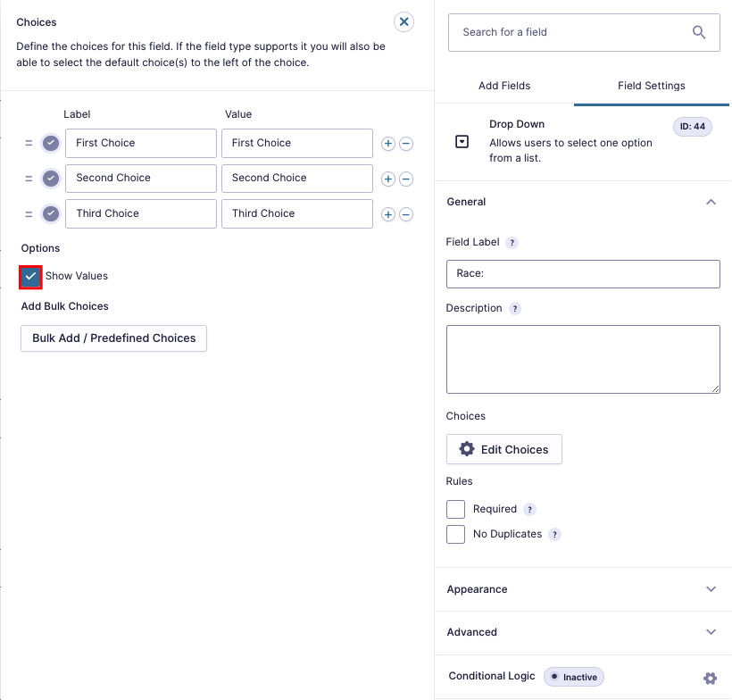Click the Description help icon
Viewport: 732px width, 700px height.
514,308
